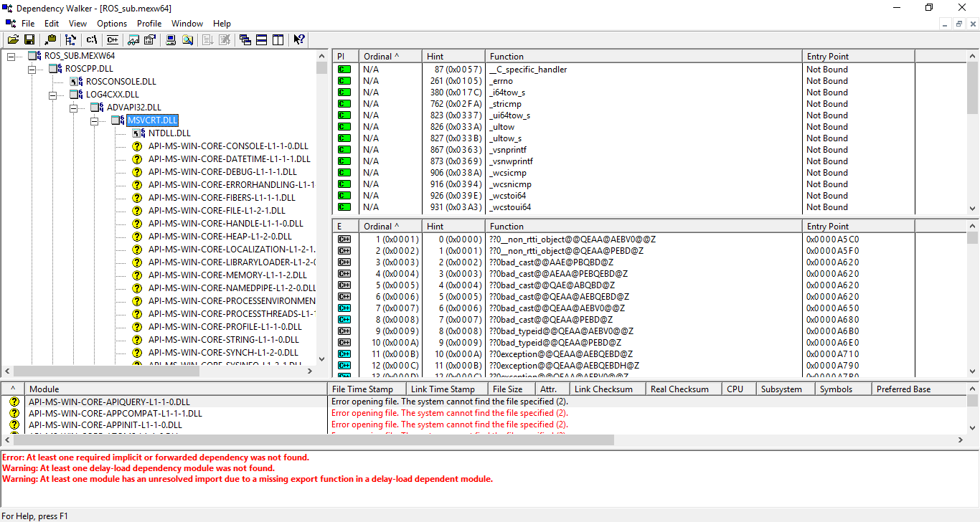Select the _vsnprintf import function
Screen dimensions: 980x522
point(507,150)
